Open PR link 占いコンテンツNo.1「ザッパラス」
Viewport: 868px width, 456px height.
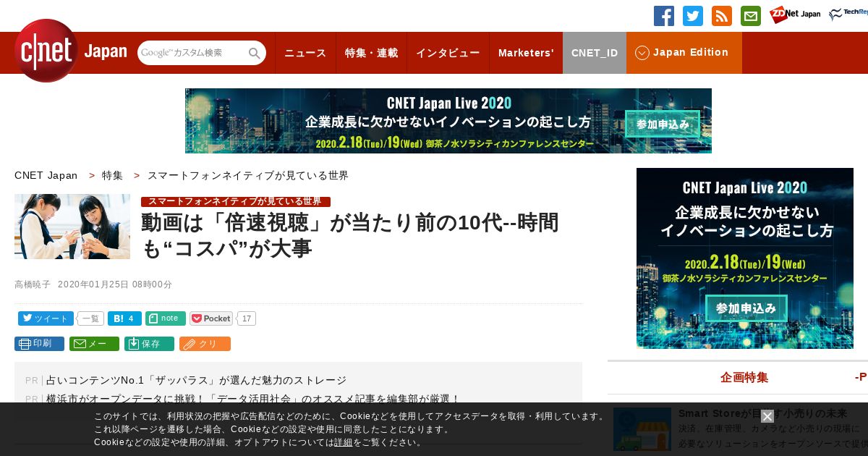pos(196,380)
